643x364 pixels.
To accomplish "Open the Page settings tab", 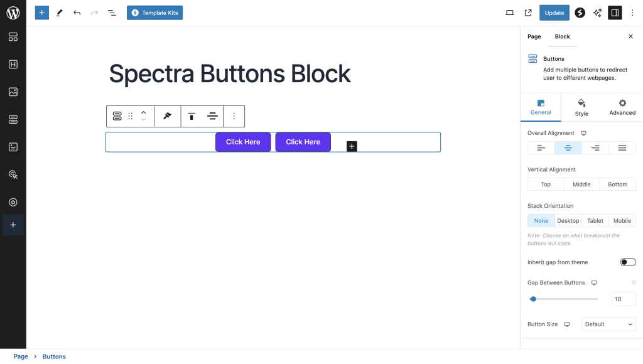I will (x=534, y=36).
